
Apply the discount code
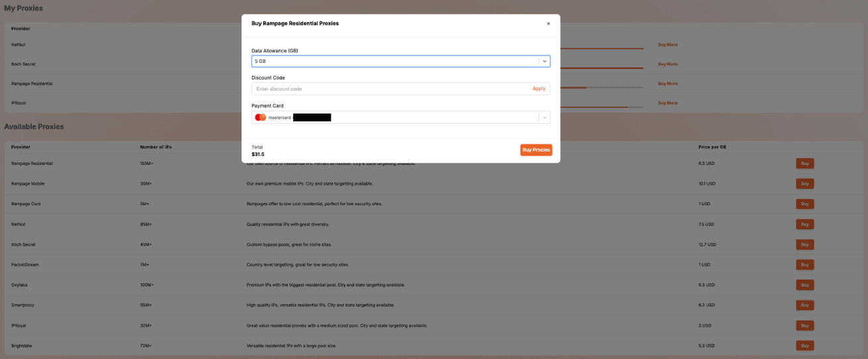click(x=539, y=89)
